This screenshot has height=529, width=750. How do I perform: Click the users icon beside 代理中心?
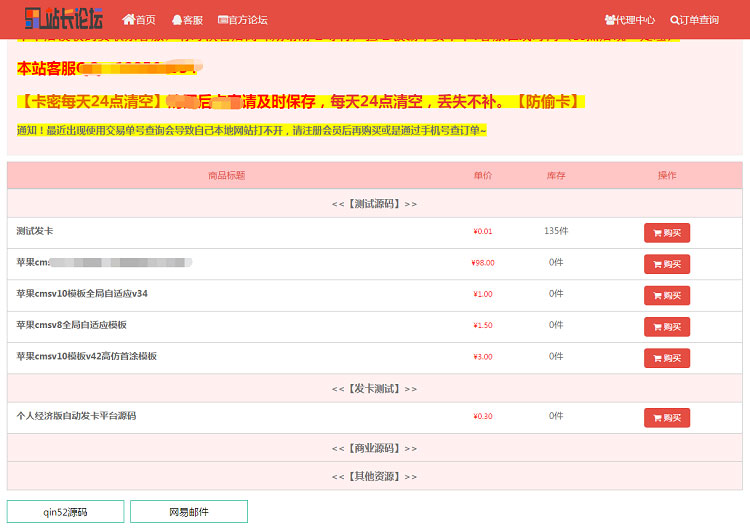pyautogui.click(x=610, y=19)
